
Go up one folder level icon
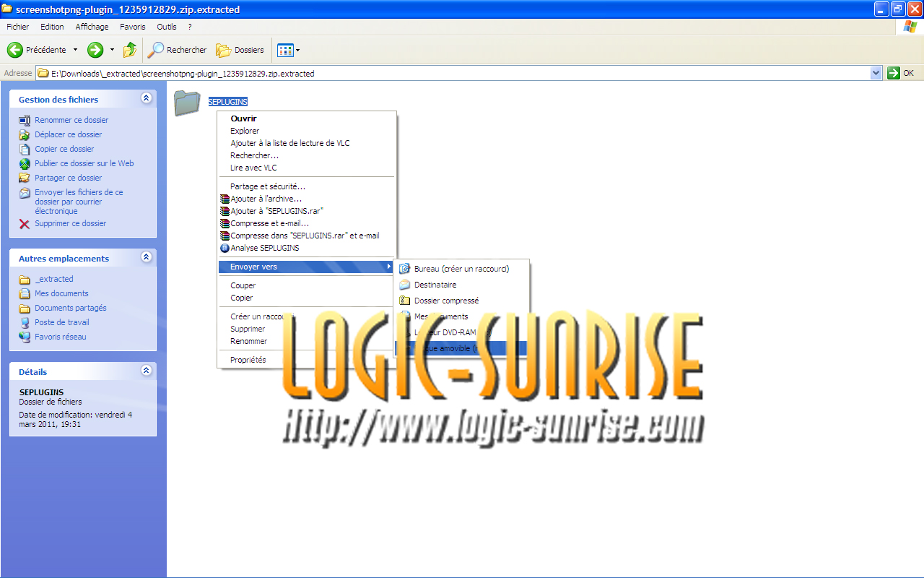130,50
